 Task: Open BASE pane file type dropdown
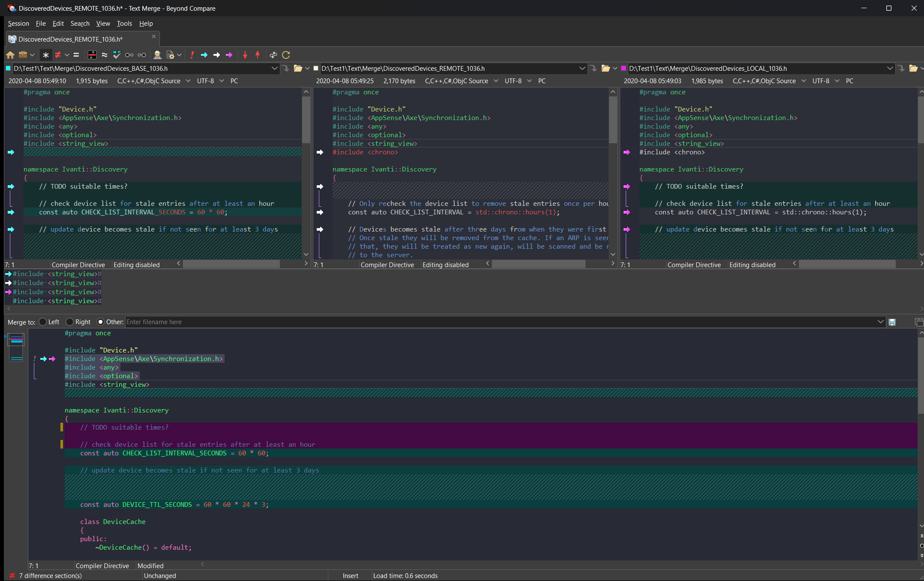(x=188, y=81)
